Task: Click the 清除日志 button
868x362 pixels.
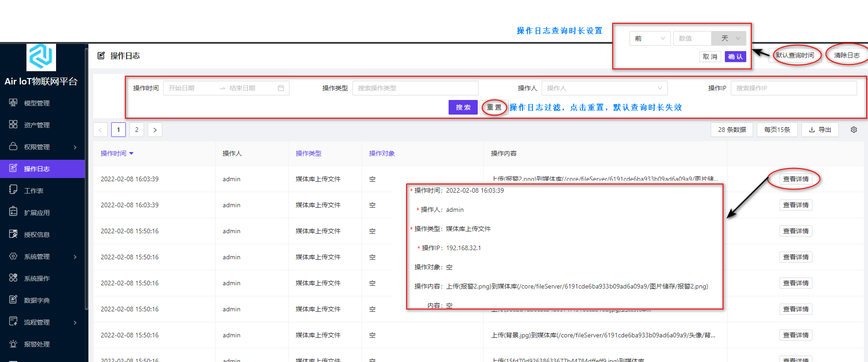Action: 847,55
